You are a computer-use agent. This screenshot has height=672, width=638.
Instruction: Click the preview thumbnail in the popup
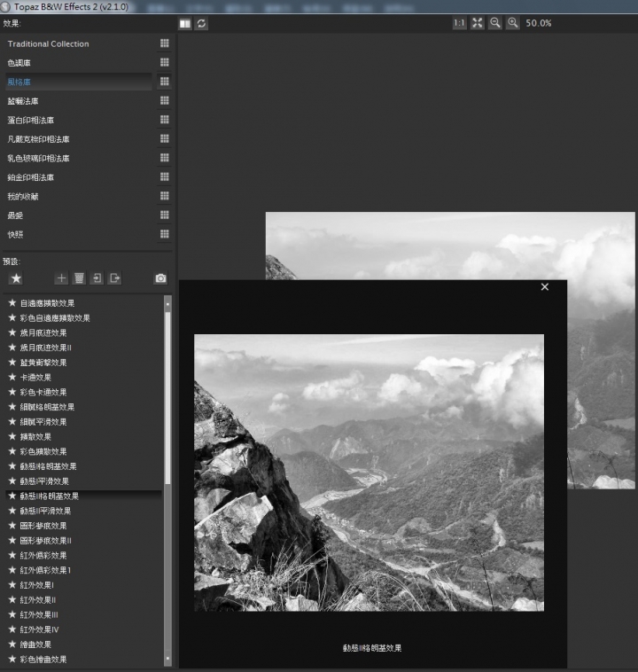coord(369,473)
